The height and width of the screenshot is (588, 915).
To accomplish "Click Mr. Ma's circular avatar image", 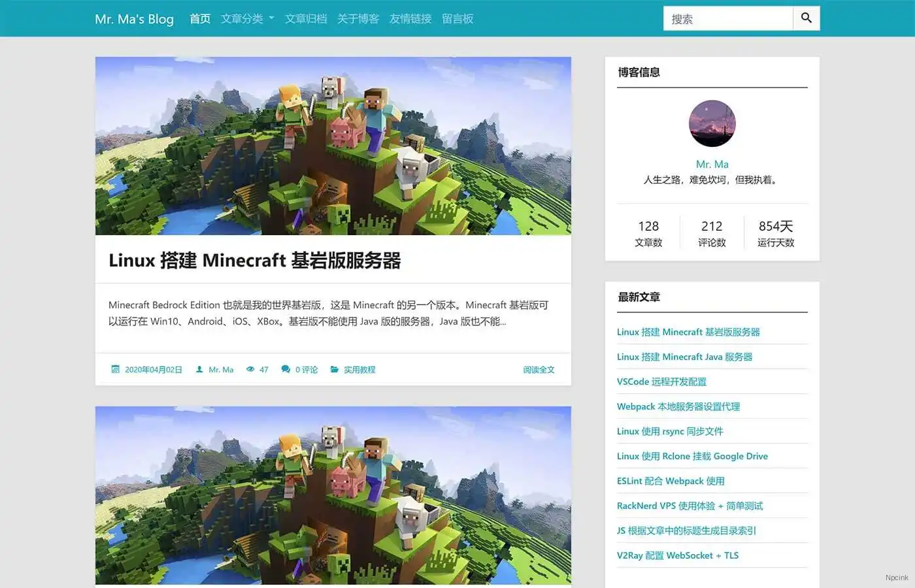I will click(x=712, y=123).
